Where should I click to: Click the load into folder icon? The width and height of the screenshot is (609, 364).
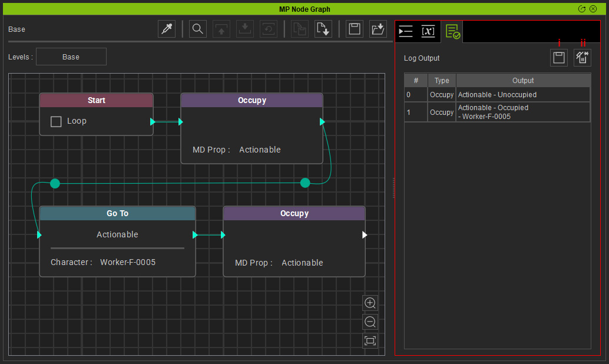click(x=378, y=29)
